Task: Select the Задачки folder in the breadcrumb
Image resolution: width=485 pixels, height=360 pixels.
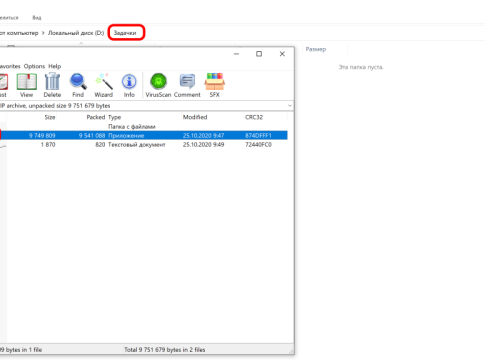Action: (x=125, y=33)
